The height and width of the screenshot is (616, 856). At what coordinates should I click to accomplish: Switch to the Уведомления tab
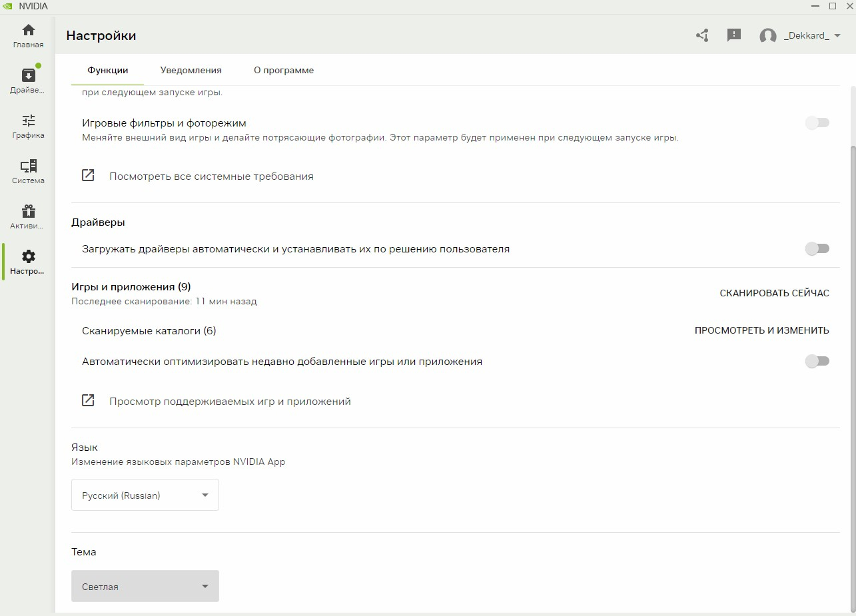click(x=191, y=70)
